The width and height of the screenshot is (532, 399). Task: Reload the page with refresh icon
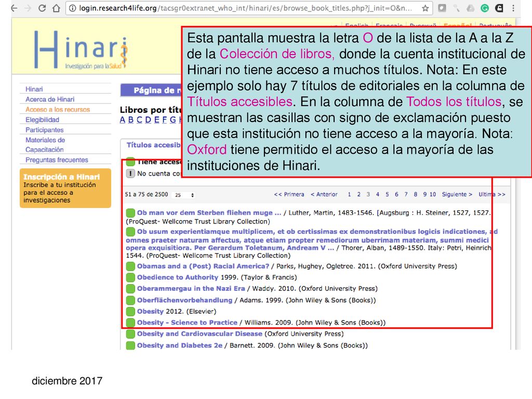[x=42, y=8]
